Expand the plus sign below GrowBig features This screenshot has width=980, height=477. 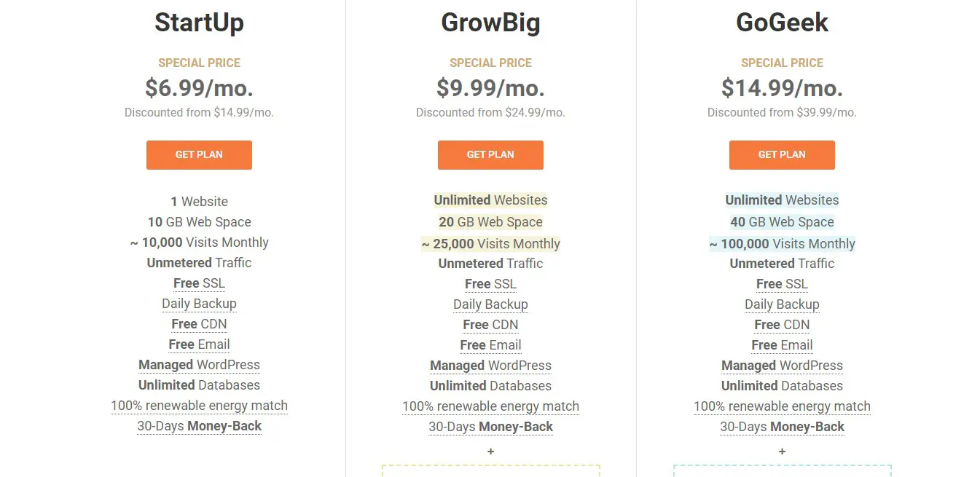pos(490,452)
